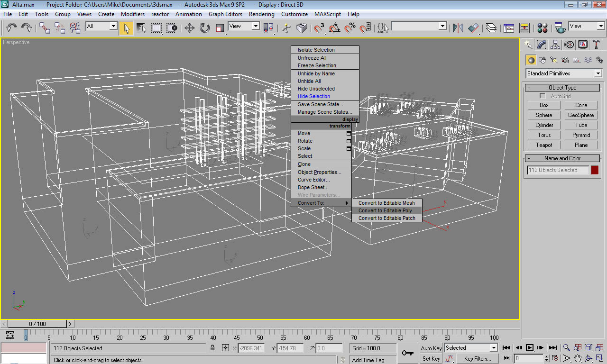Image resolution: width=607 pixels, height=364 pixels.
Task: Click the Mirror tool icon
Action: pyautogui.click(x=458, y=28)
